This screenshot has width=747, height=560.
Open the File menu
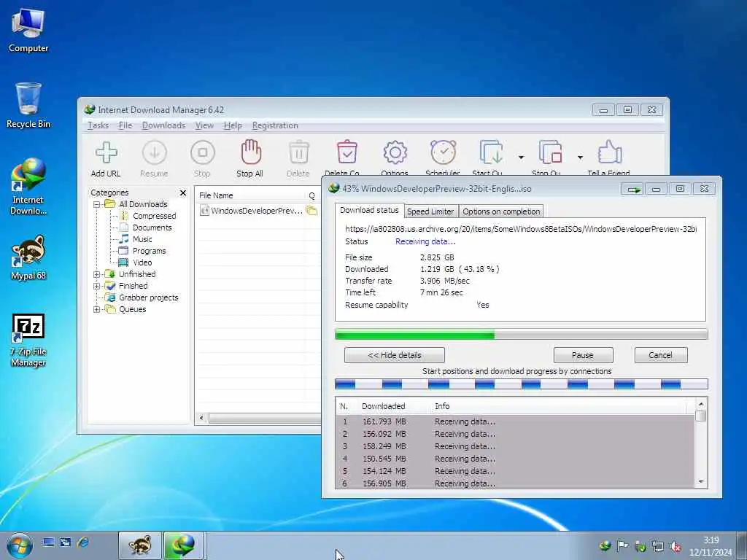pyautogui.click(x=125, y=125)
